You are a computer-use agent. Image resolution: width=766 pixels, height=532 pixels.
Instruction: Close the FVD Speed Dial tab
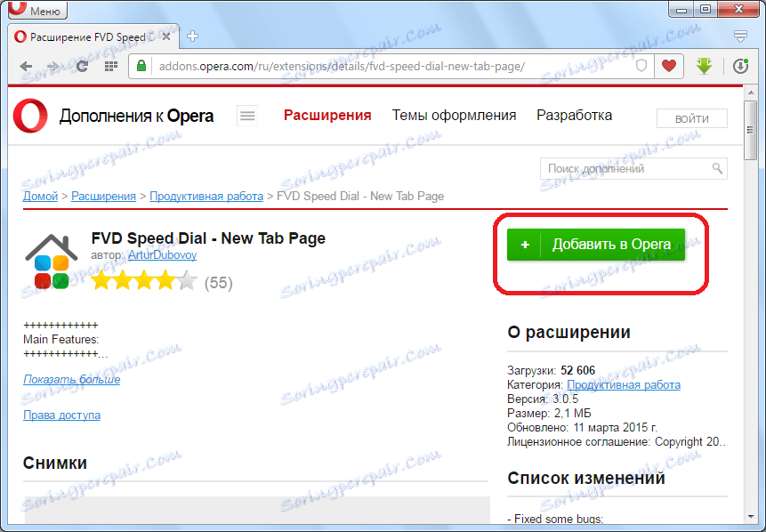[166, 36]
